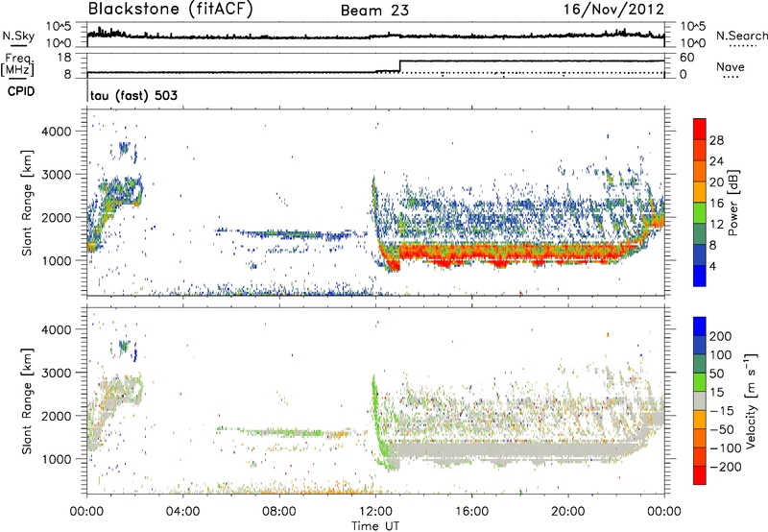768x532 pixels.
Task: Click the 20:00 time tick label
Action: coord(567,512)
